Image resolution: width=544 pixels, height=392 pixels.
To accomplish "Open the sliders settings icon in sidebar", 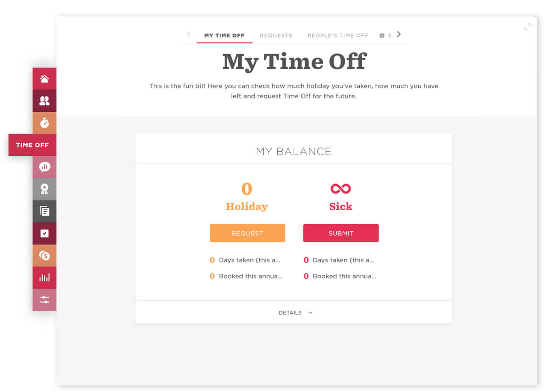I will [45, 300].
